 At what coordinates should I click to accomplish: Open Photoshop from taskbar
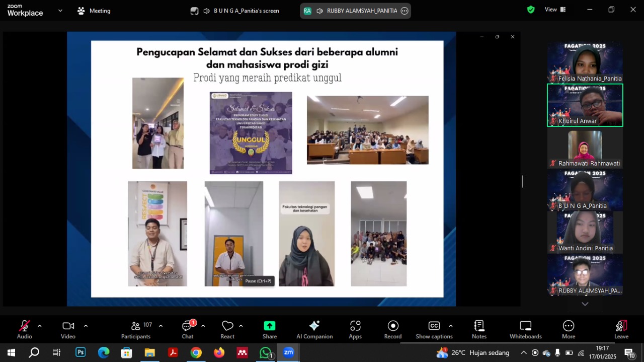pyautogui.click(x=80, y=352)
